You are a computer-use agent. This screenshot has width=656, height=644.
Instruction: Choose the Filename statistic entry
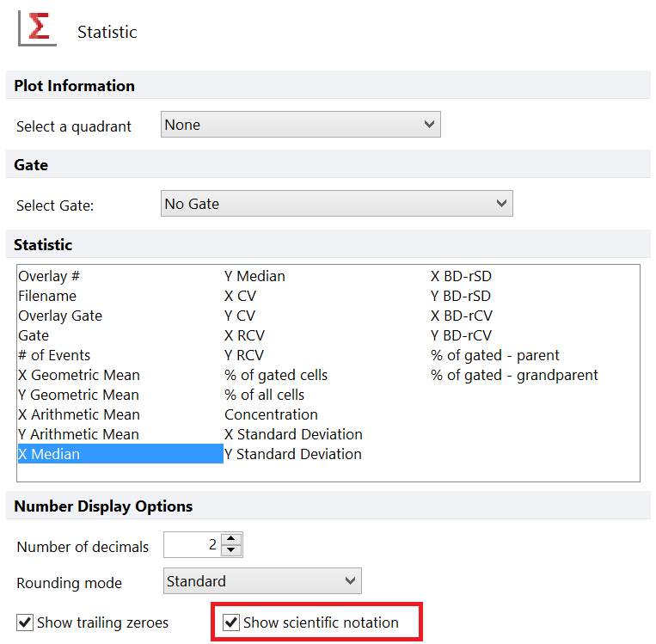[x=47, y=296]
